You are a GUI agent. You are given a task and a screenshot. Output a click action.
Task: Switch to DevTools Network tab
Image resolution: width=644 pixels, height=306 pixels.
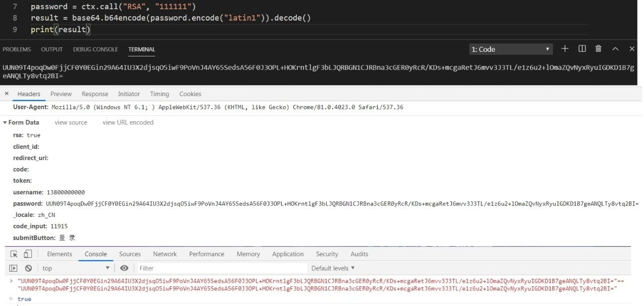tap(165, 254)
